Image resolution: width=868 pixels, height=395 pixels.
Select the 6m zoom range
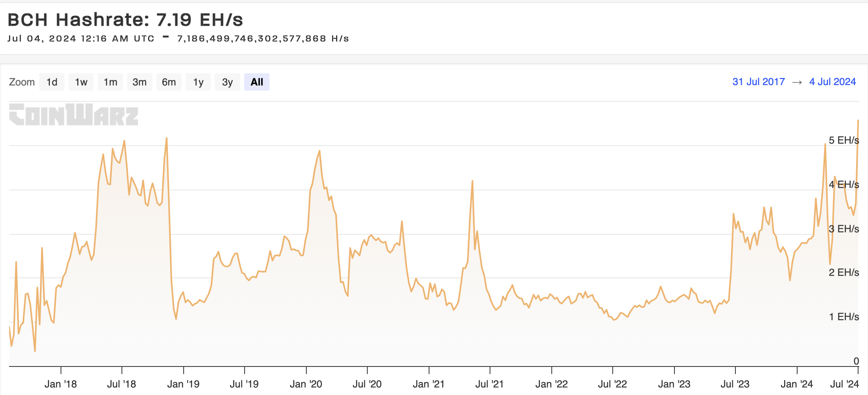click(169, 82)
